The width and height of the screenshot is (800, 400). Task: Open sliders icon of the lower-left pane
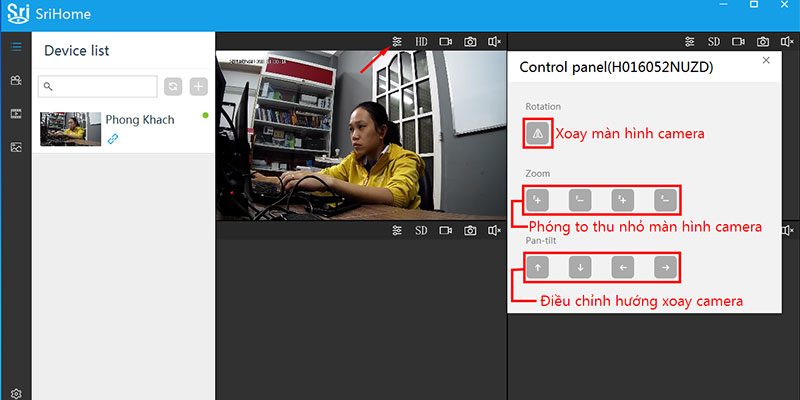(x=397, y=231)
